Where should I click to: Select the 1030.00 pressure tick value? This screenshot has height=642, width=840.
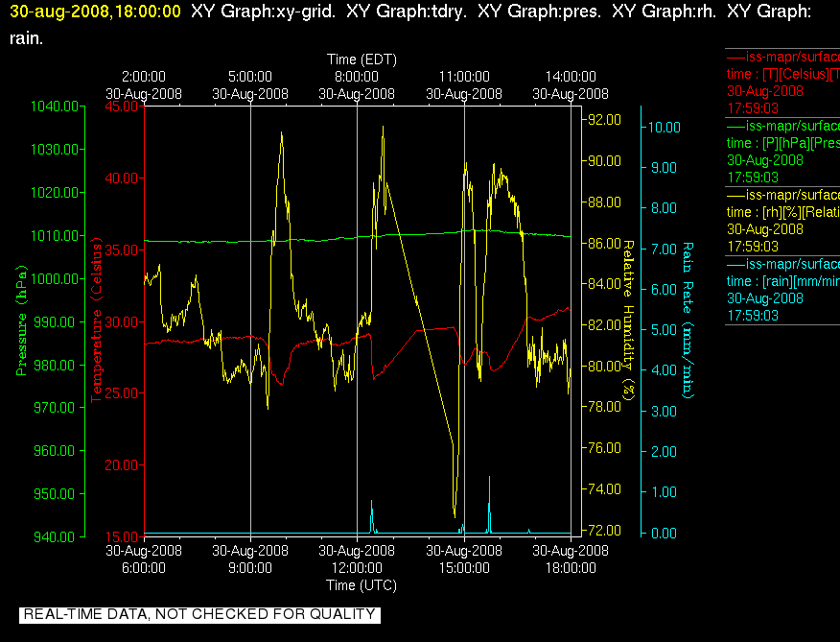coord(55,149)
